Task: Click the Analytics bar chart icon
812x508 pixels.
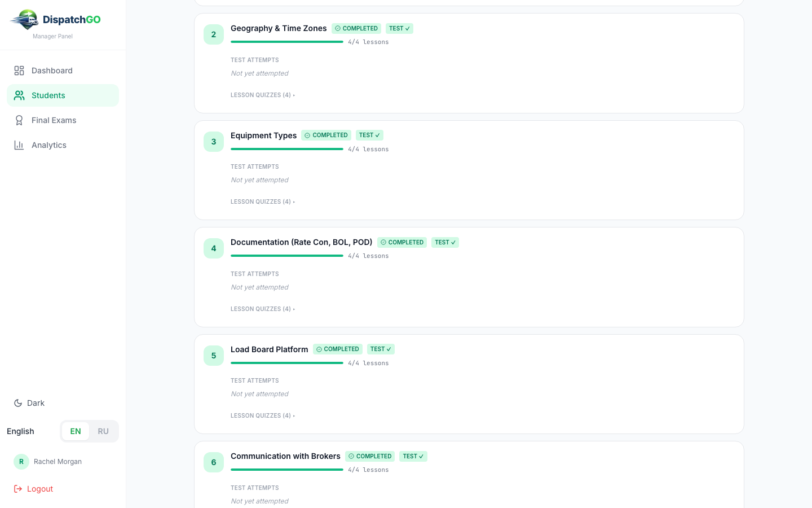Action: [19, 145]
